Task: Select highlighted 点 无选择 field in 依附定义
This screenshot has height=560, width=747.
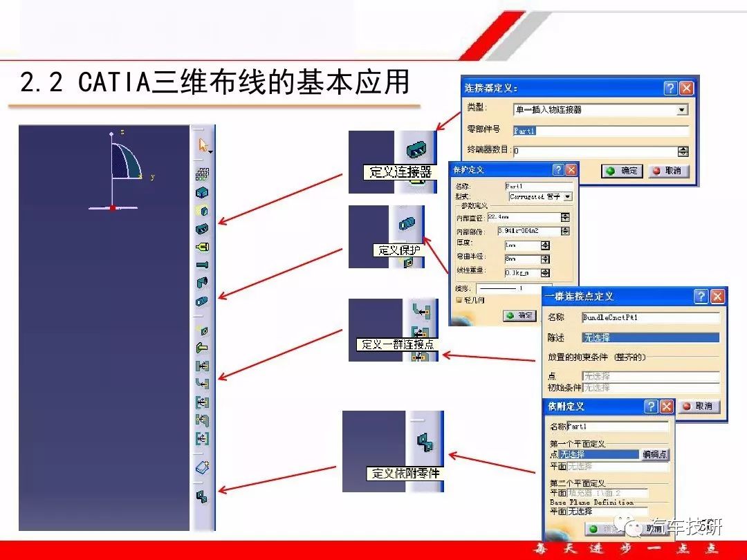Action: pyautogui.click(x=598, y=455)
